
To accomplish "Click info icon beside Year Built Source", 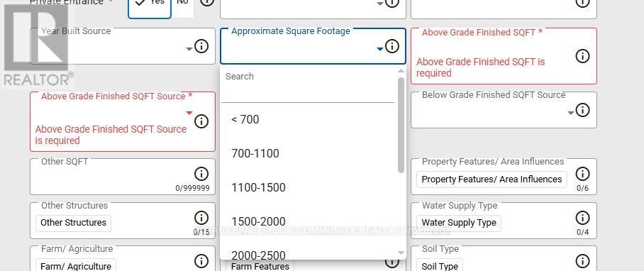I will point(201,46).
